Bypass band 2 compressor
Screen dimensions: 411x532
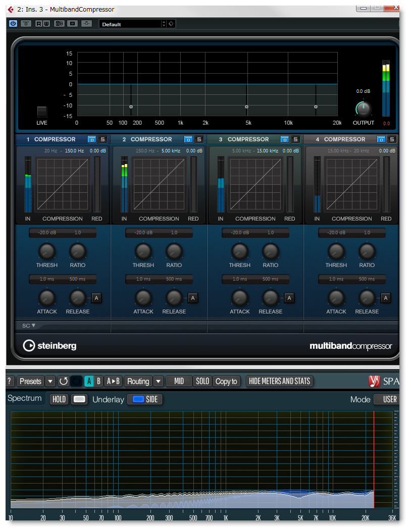pyautogui.click(x=188, y=139)
